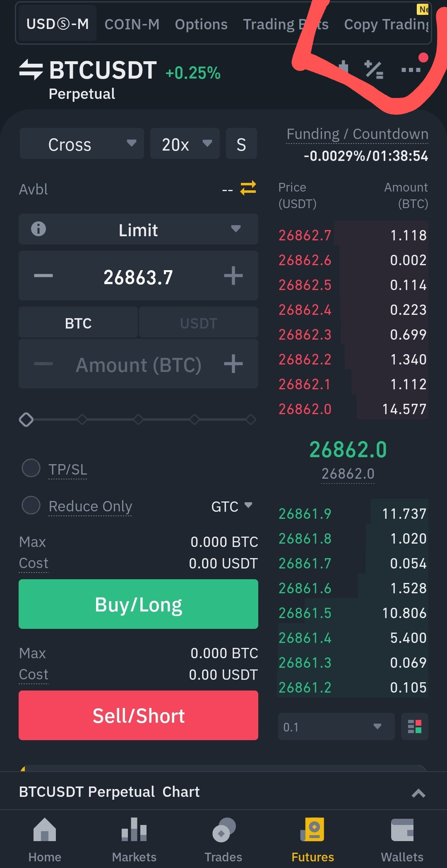Enable the TP/SL radio option

(x=31, y=468)
